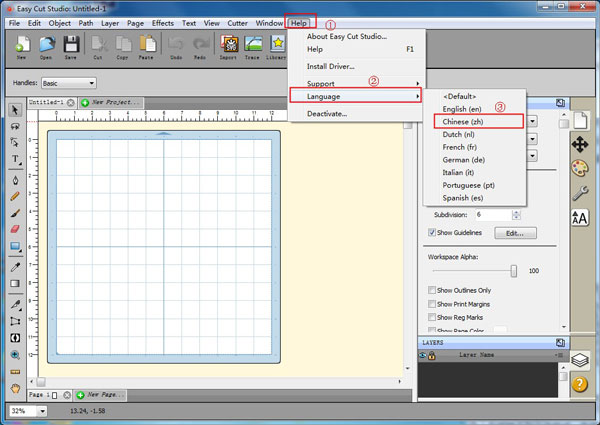This screenshot has width=600, height=425.
Task: Click the yellow help question icon
Action: coord(580,383)
